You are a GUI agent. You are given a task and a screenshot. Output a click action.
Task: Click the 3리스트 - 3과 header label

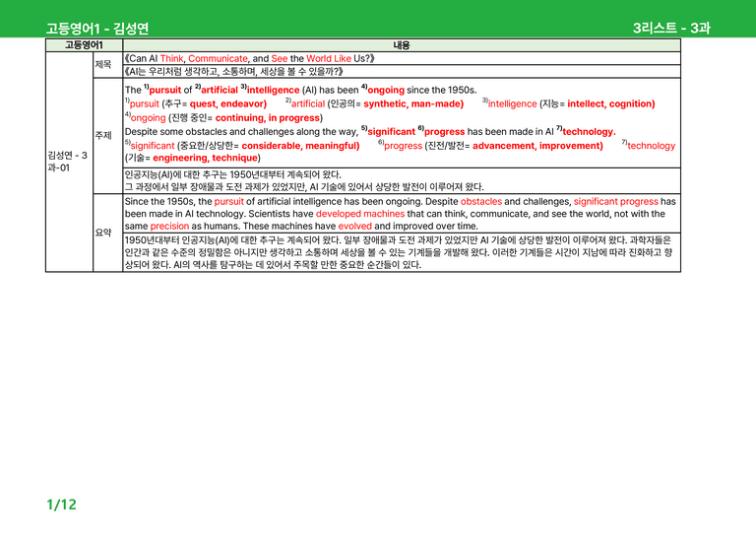(671, 28)
